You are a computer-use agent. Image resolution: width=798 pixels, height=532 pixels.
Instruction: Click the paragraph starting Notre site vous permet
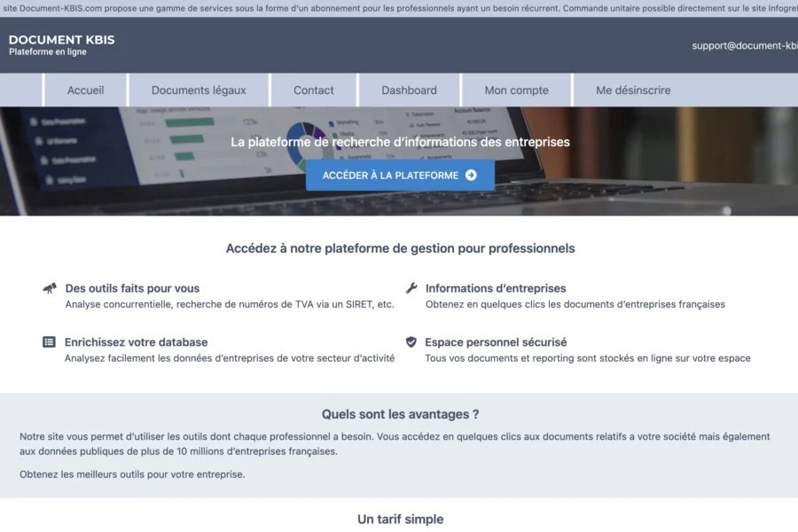tap(395, 444)
